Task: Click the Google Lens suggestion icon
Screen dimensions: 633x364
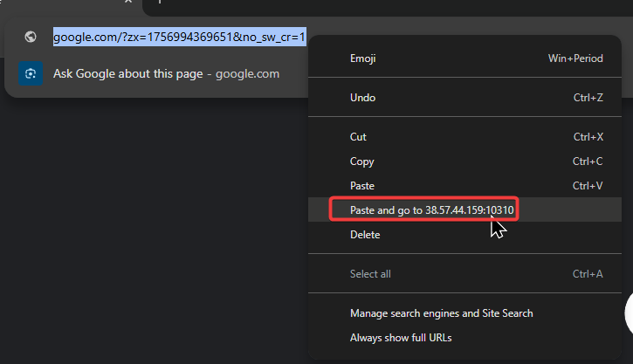Action: 31,73
